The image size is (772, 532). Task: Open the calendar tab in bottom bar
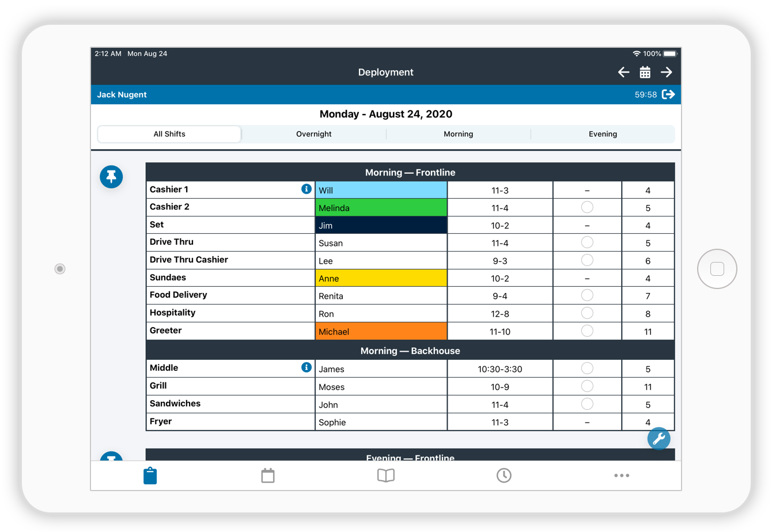coord(268,476)
